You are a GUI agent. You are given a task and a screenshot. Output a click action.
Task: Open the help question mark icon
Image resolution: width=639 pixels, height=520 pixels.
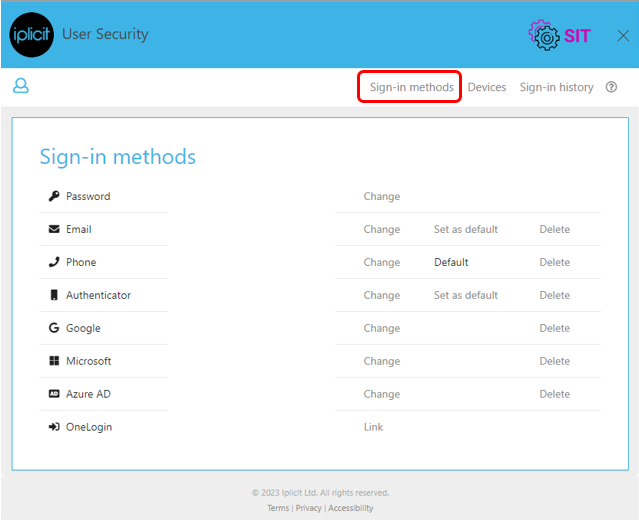pos(611,87)
